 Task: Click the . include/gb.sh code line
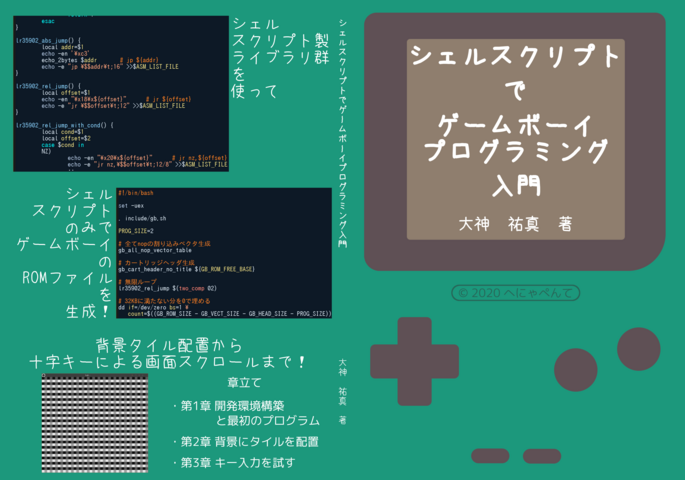[142, 218]
